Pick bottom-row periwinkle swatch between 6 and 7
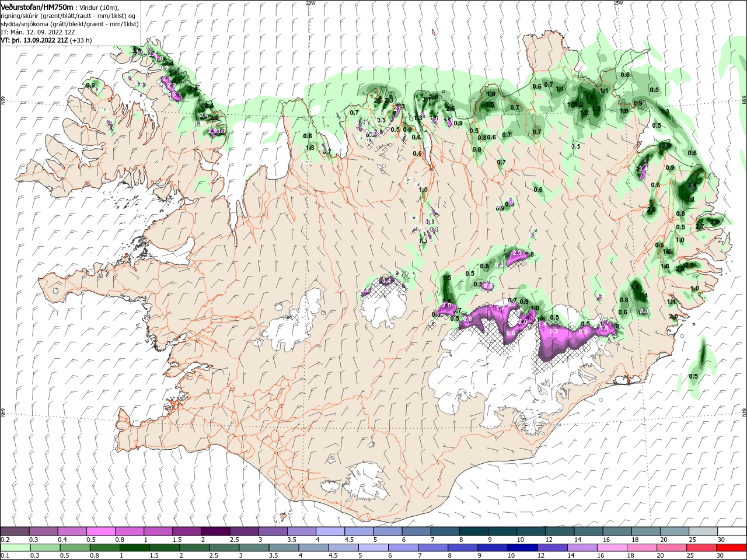 click(x=402, y=548)
